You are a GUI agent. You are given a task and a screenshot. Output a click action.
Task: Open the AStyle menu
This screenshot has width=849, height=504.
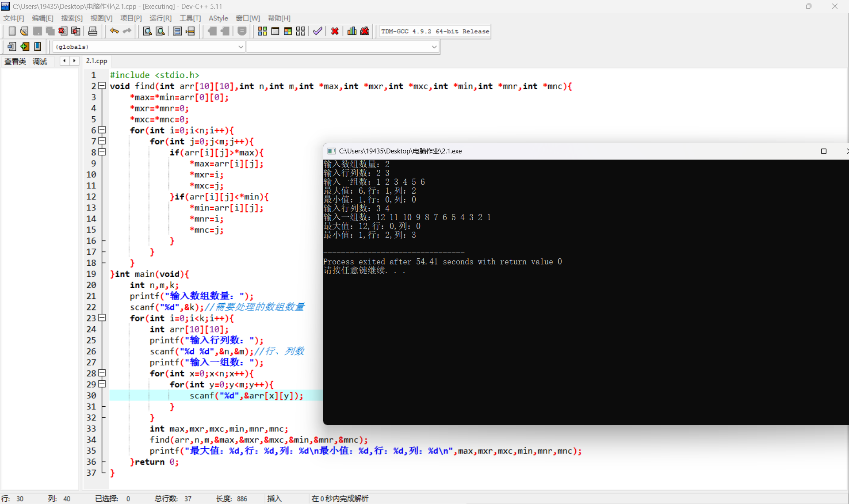pyautogui.click(x=218, y=18)
